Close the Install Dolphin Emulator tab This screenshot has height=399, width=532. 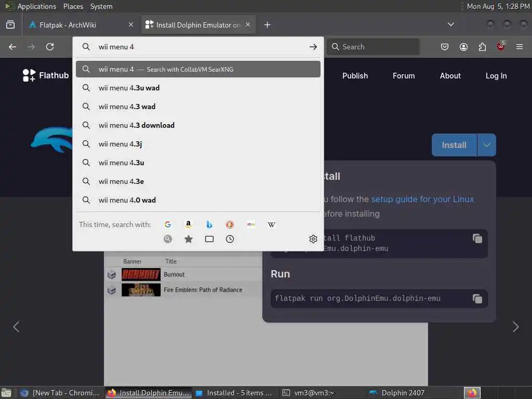pos(248,25)
